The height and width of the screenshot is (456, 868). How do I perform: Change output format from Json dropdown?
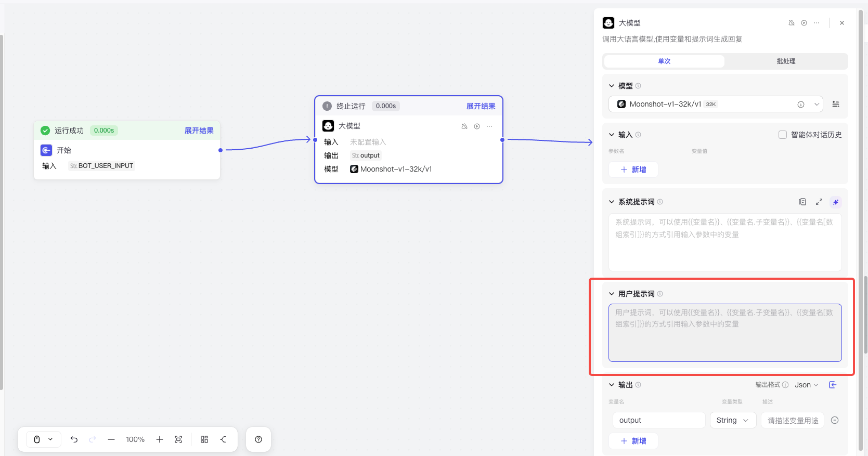806,385
